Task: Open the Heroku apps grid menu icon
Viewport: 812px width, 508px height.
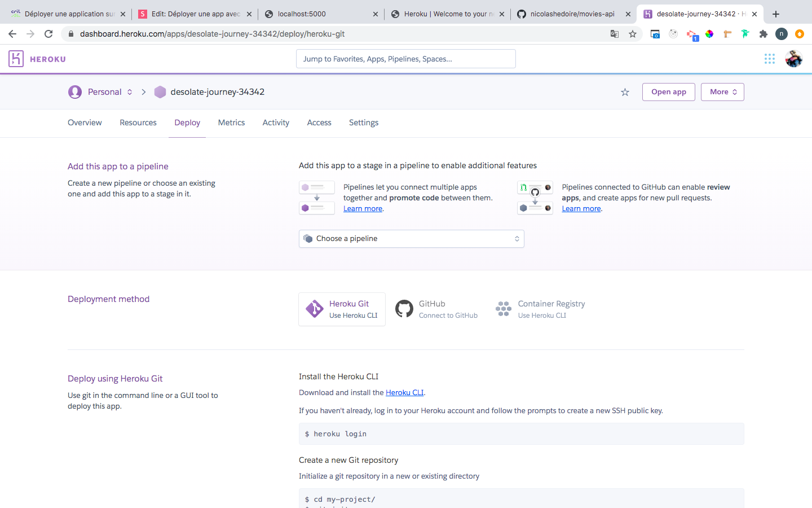Action: [x=769, y=59]
